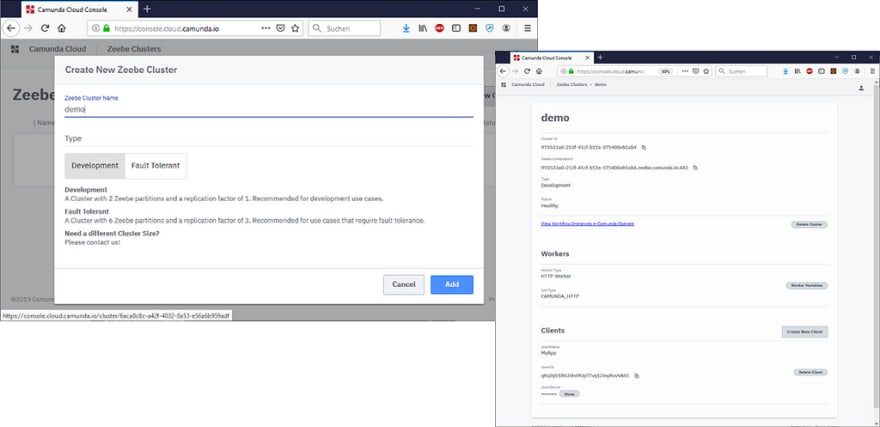Copy the Cluster Id value
This screenshot has height=427, width=880.
point(644,148)
